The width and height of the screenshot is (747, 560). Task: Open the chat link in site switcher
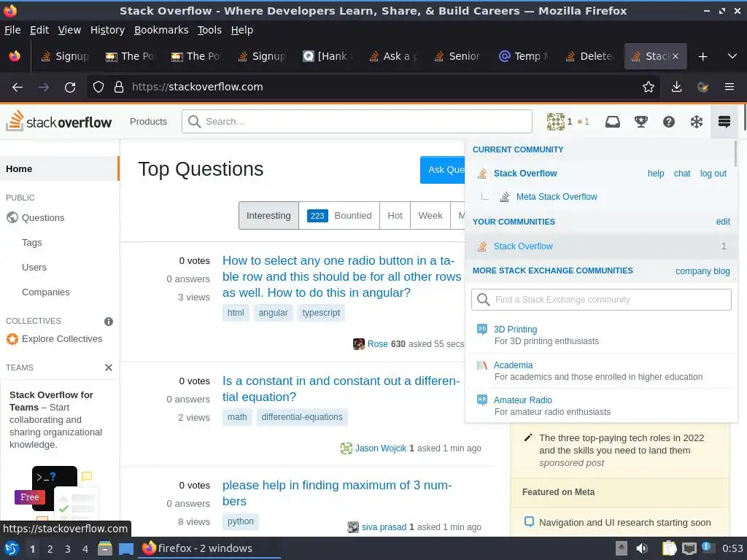click(682, 174)
